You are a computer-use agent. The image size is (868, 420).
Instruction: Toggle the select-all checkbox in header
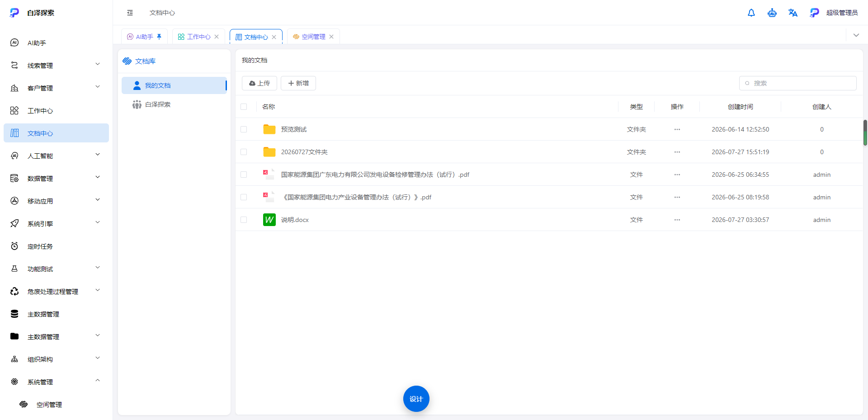tap(244, 107)
